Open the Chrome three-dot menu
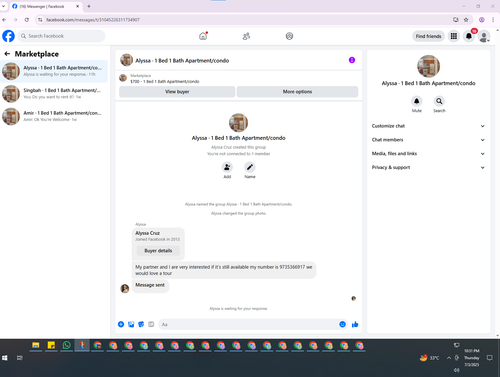 pyautogui.click(x=493, y=20)
